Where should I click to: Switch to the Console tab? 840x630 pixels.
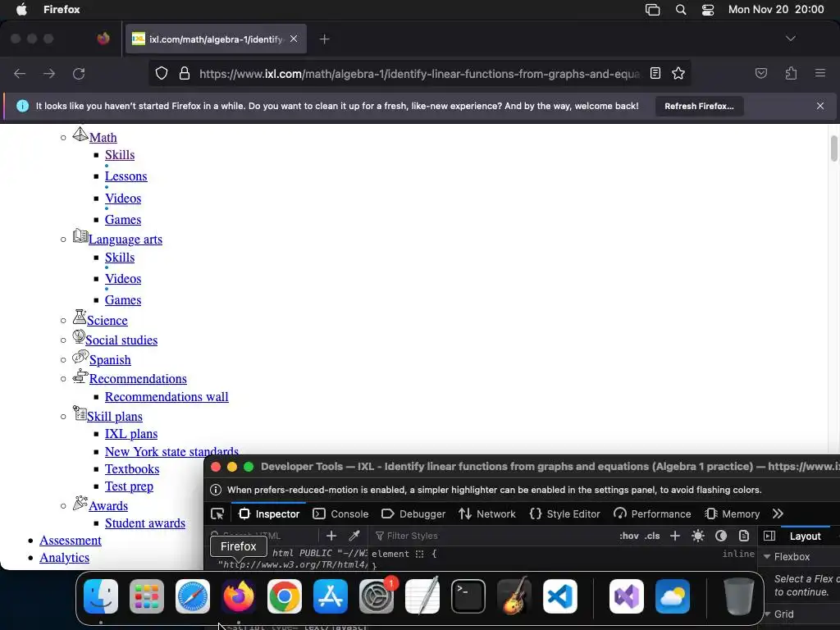tap(340, 514)
